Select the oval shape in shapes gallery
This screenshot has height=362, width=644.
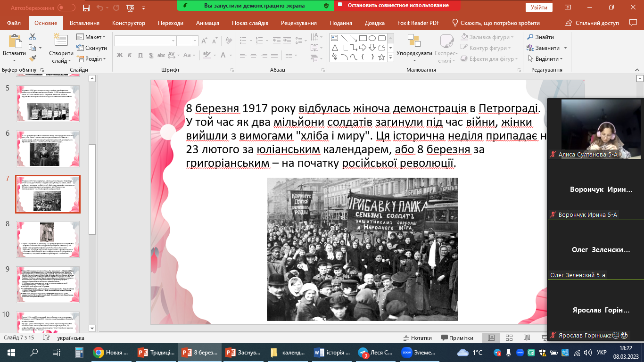coord(372,38)
